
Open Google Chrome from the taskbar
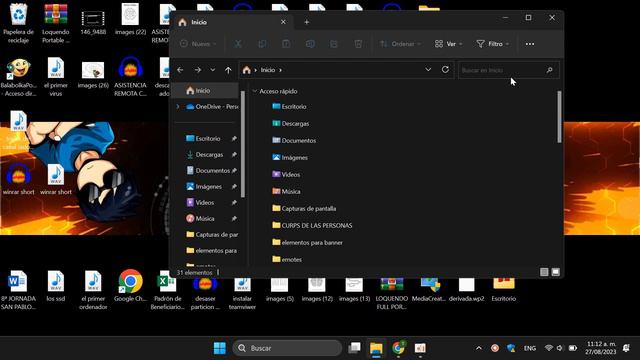pyautogui.click(x=398, y=348)
